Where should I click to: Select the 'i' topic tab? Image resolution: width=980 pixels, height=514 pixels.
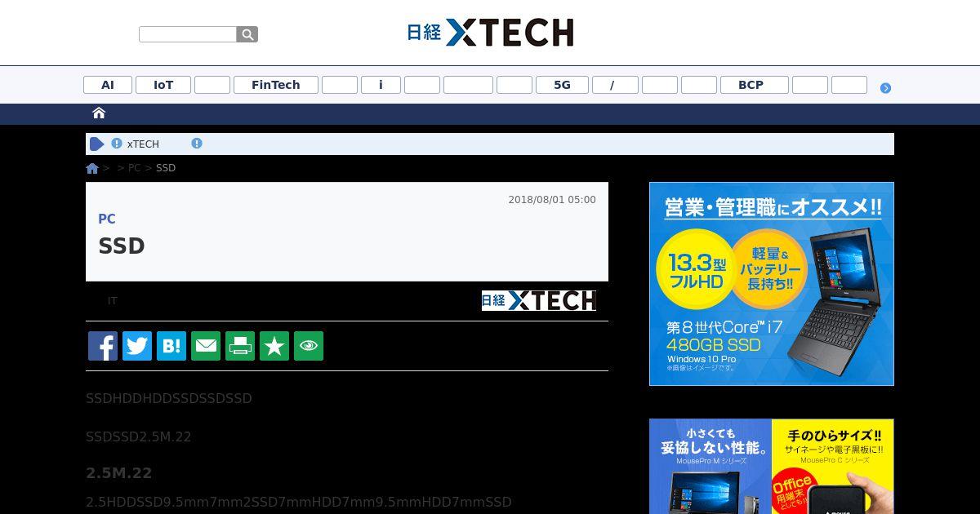click(x=381, y=85)
